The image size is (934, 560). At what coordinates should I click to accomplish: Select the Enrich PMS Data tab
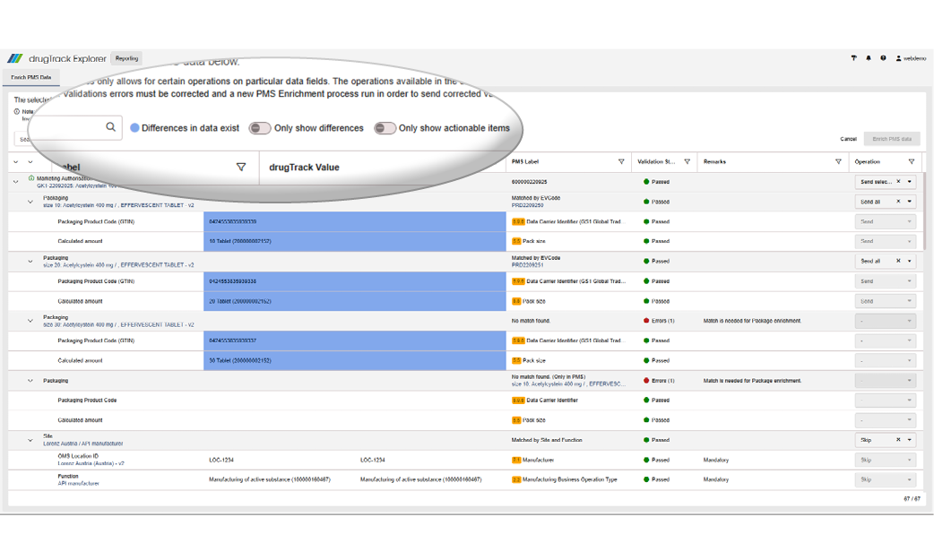30,78
